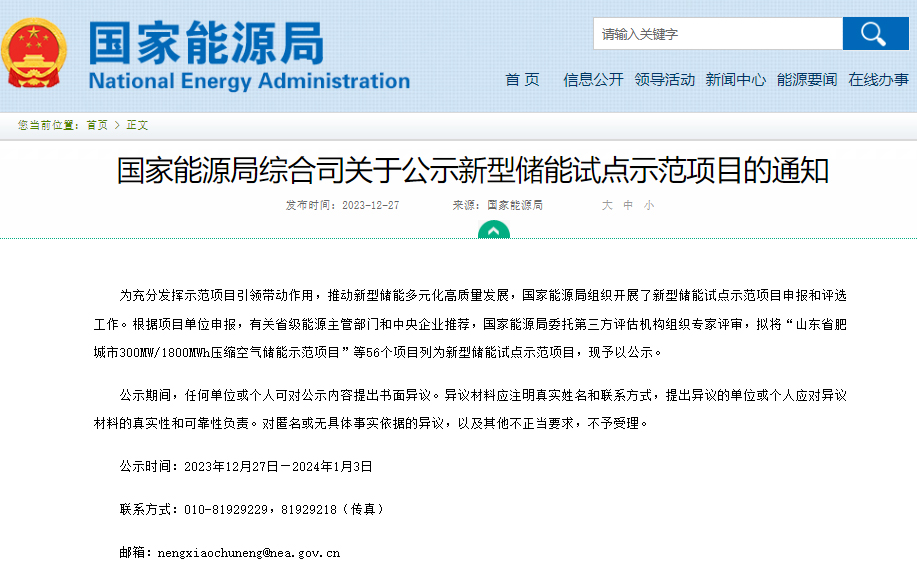Set font size to large (大)
917x564 pixels.
click(606, 205)
